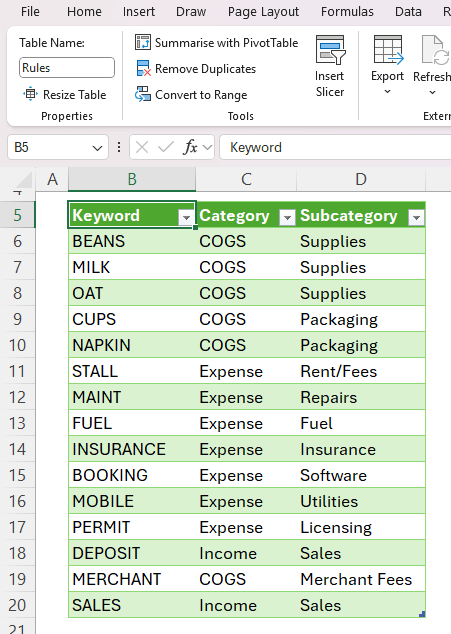Switch to the Draw tab
451x634 pixels.
point(191,11)
